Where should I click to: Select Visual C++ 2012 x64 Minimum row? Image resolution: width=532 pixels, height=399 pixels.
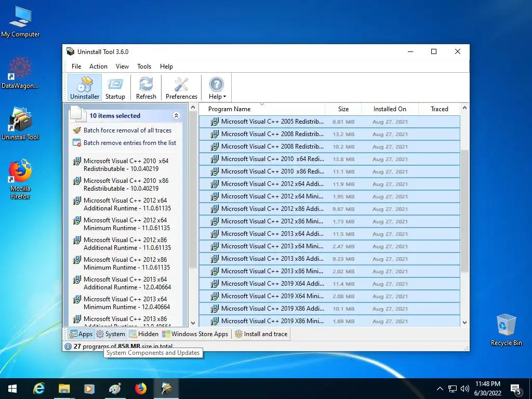pyautogui.click(x=329, y=196)
